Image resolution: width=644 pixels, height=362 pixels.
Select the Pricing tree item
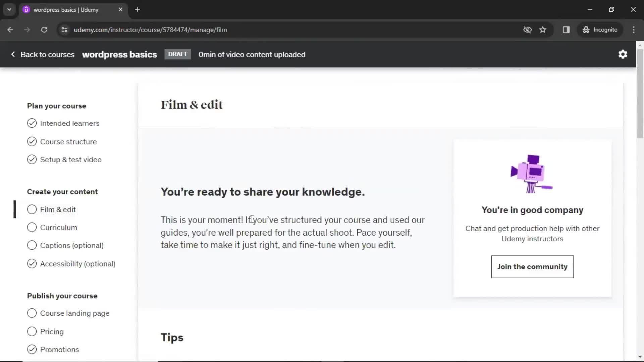pyautogui.click(x=52, y=331)
